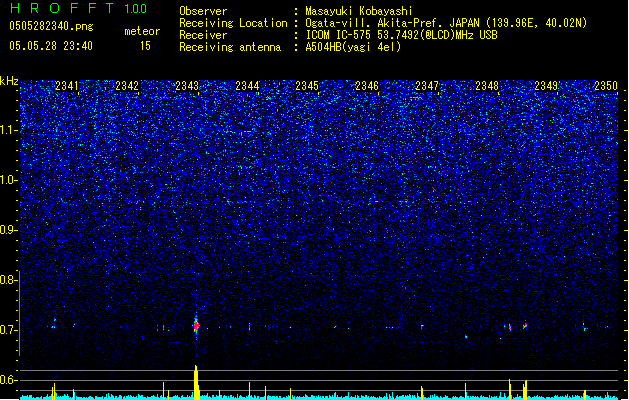
Task: Click the 0.8 frequency axis label
Action: point(8,280)
